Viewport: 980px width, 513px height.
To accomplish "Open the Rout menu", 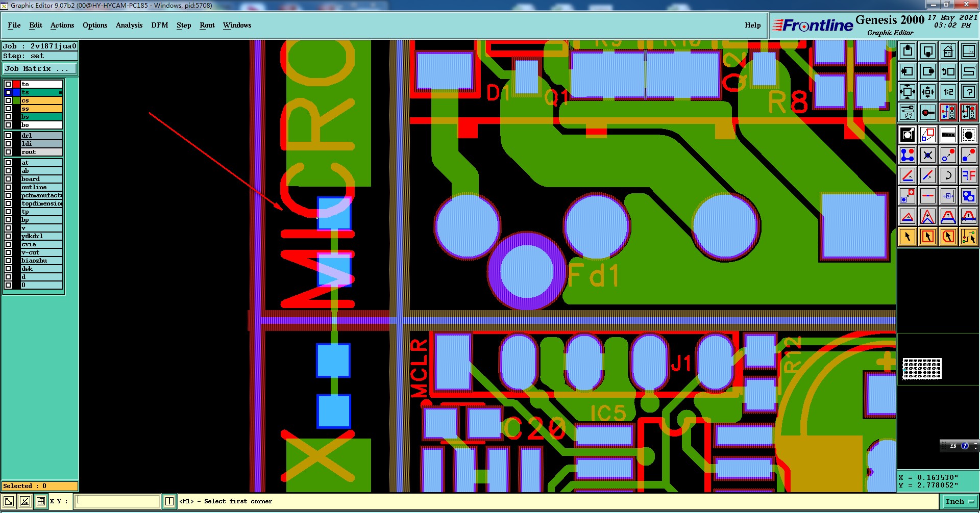I will tap(207, 25).
